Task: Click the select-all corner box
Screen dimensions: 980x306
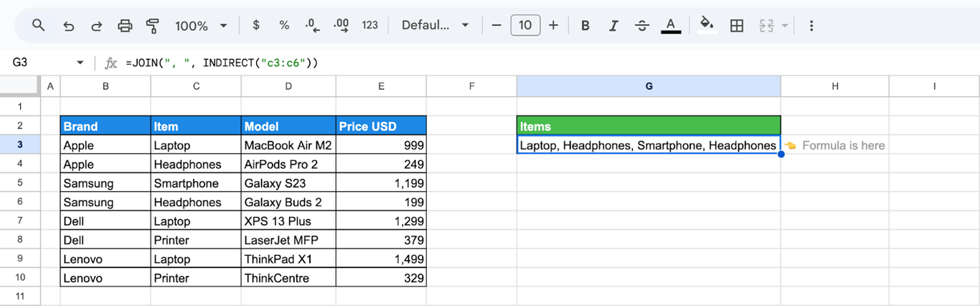Action: [20, 86]
